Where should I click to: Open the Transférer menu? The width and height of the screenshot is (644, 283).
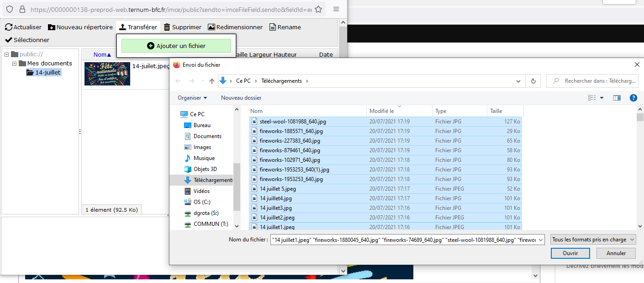coord(138,27)
